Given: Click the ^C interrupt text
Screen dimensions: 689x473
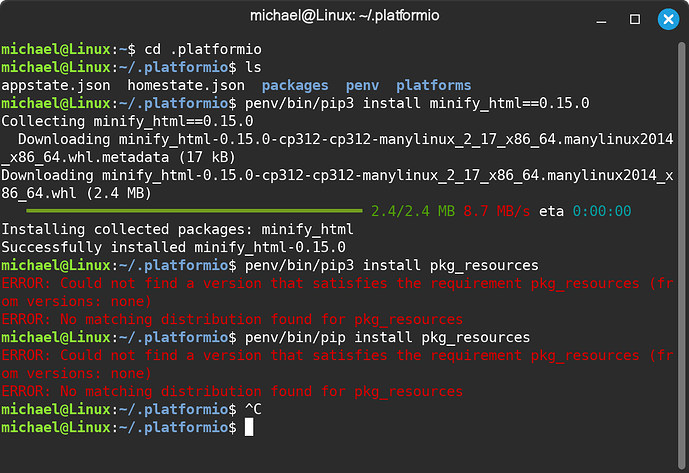Looking at the screenshot, I should point(253,409).
